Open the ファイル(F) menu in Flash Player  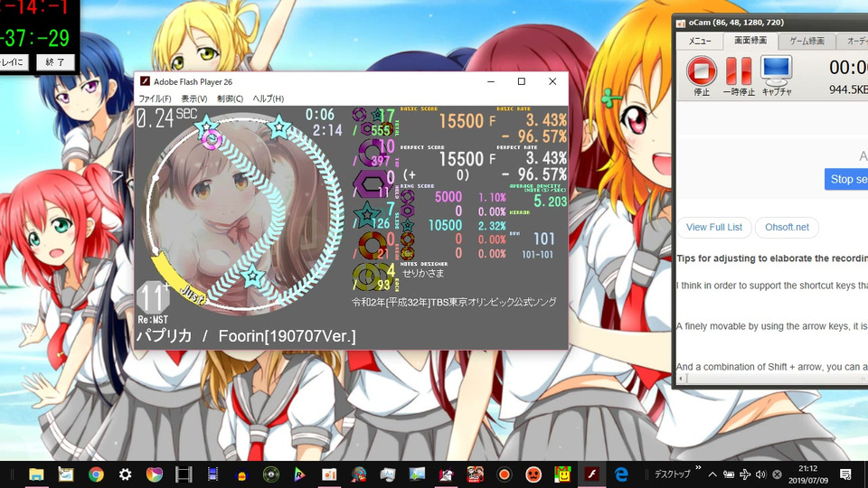[155, 99]
